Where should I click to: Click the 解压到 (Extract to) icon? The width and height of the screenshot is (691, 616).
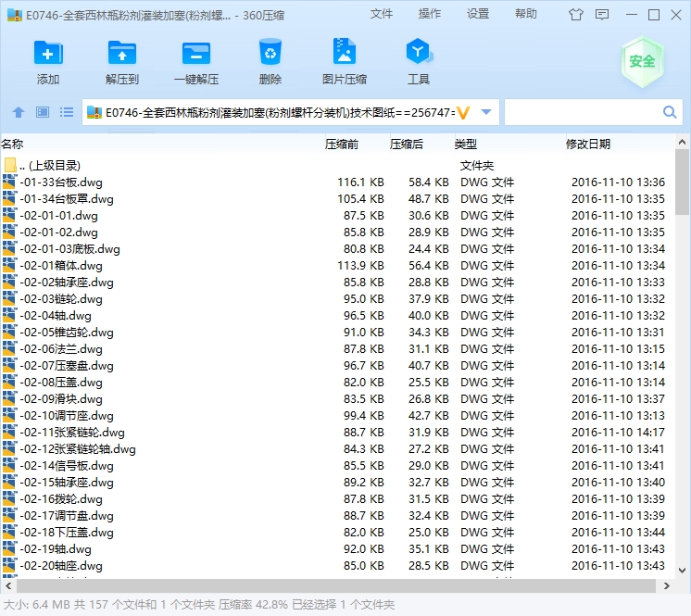click(x=122, y=54)
